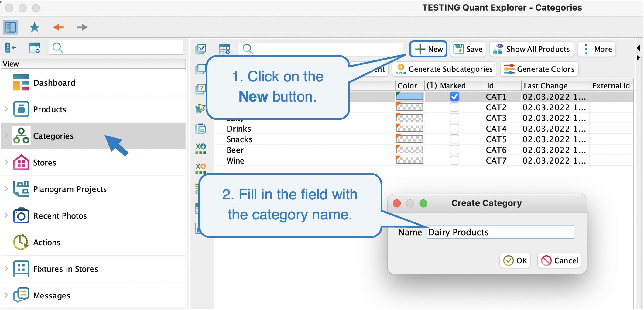Click the collapse-left triangle at right edge

tap(638, 48)
